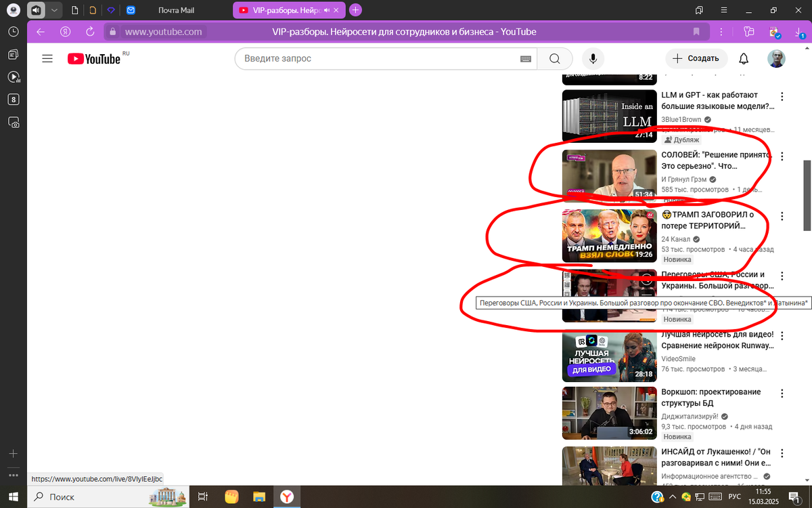The height and width of the screenshot is (508, 812).
Task: Open the passwords and cards manager icon
Action: pos(748,32)
